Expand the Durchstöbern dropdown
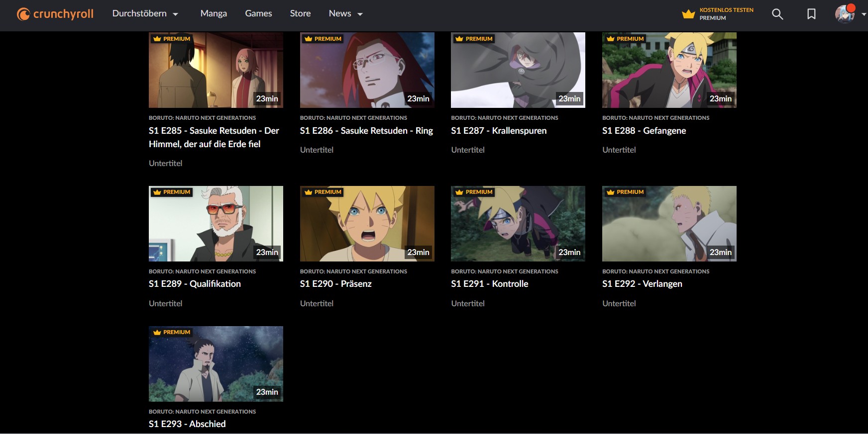Screen dimensions: 868x434 pos(145,14)
